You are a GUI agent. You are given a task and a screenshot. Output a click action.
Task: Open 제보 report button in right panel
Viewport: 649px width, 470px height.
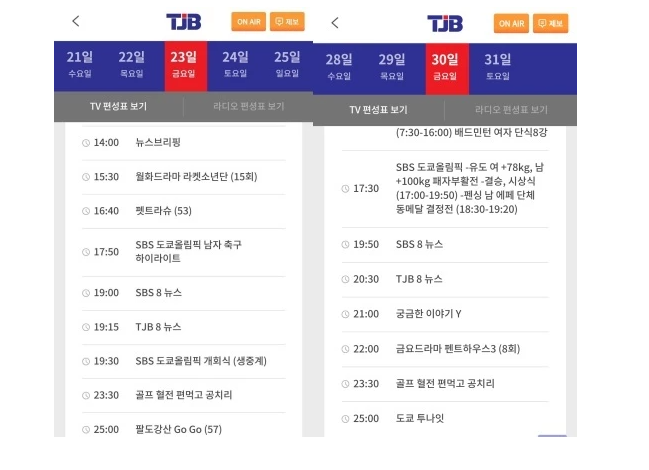coord(551,23)
